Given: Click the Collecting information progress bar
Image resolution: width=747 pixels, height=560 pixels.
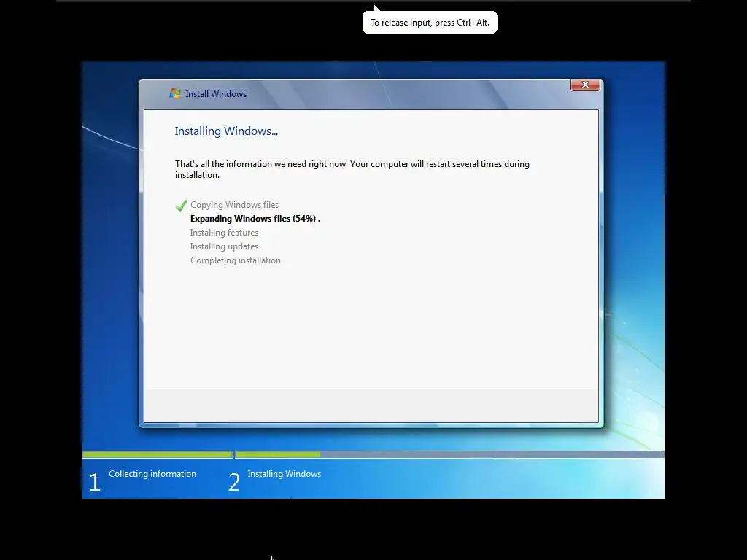Looking at the screenshot, I should (x=158, y=454).
